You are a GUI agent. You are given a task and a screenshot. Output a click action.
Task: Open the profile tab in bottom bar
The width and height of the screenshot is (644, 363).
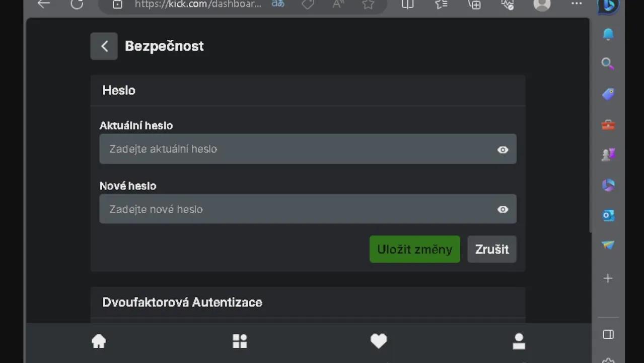coord(519,341)
